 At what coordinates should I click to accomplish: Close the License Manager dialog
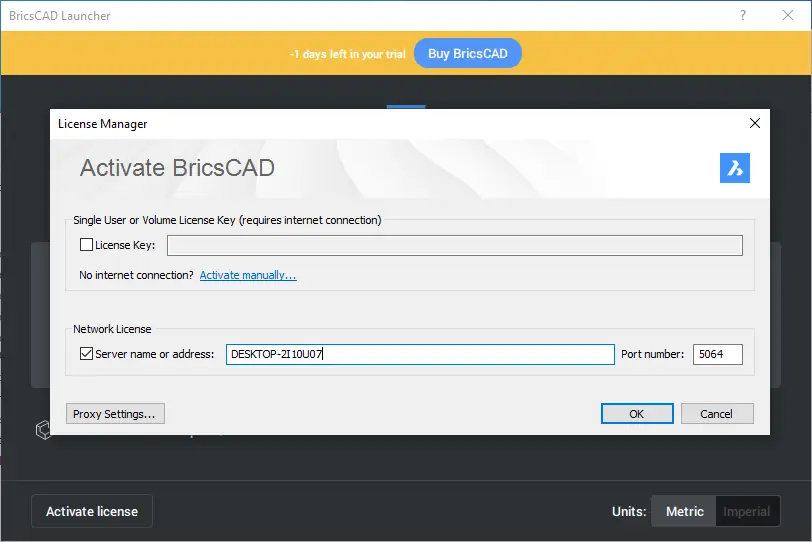(755, 123)
